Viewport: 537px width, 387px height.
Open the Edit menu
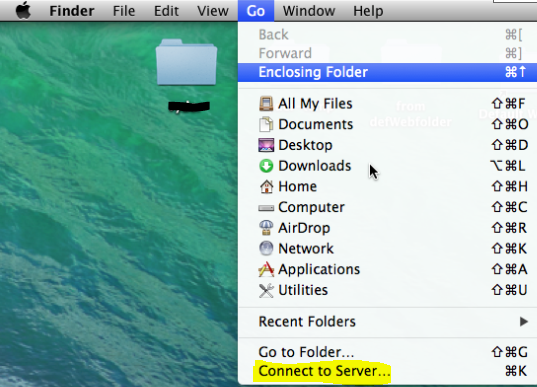(x=166, y=11)
